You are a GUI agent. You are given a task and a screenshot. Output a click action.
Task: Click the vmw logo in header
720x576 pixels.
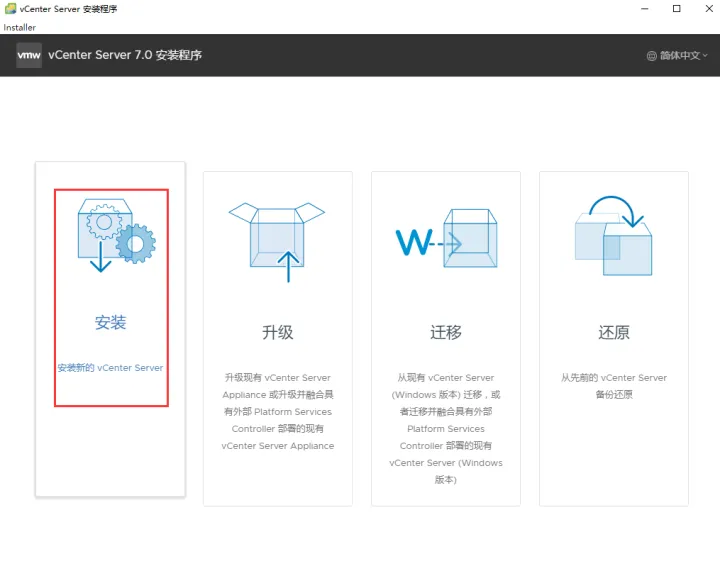pos(29,56)
